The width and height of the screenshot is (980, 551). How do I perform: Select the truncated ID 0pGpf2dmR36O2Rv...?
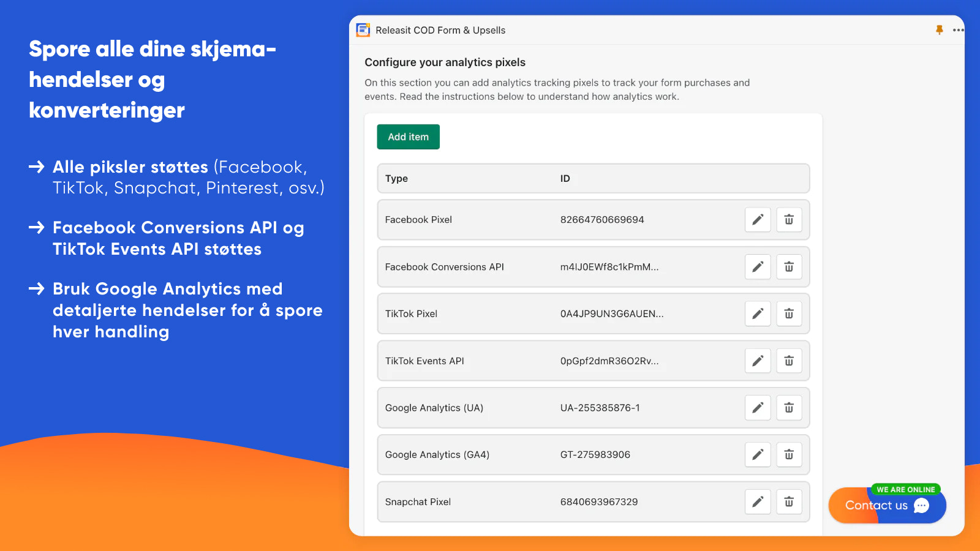609,361
